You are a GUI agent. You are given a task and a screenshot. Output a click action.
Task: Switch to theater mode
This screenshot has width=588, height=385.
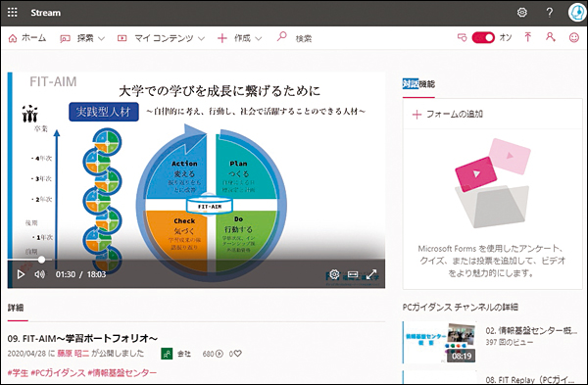coord(353,274)
